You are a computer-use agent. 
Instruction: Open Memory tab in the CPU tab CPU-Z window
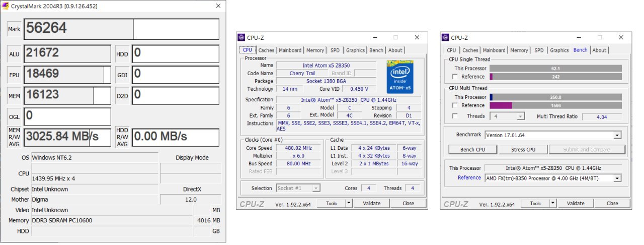[315, 50]
